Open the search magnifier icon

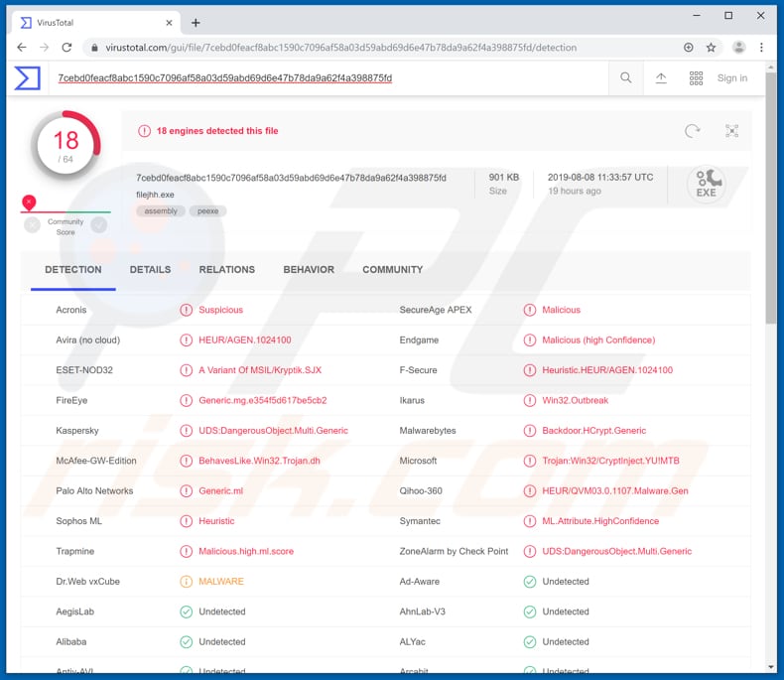pyautogui.click(x=625, y=78)
